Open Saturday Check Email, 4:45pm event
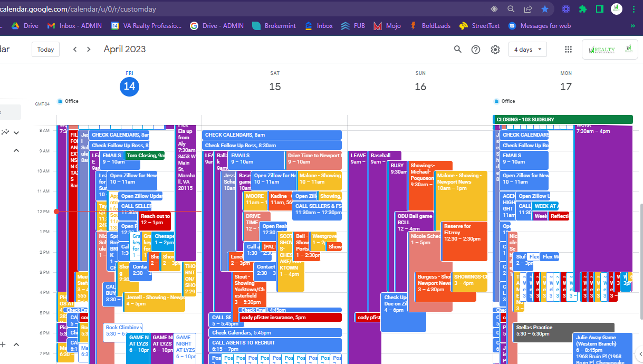 click(291, 310)
